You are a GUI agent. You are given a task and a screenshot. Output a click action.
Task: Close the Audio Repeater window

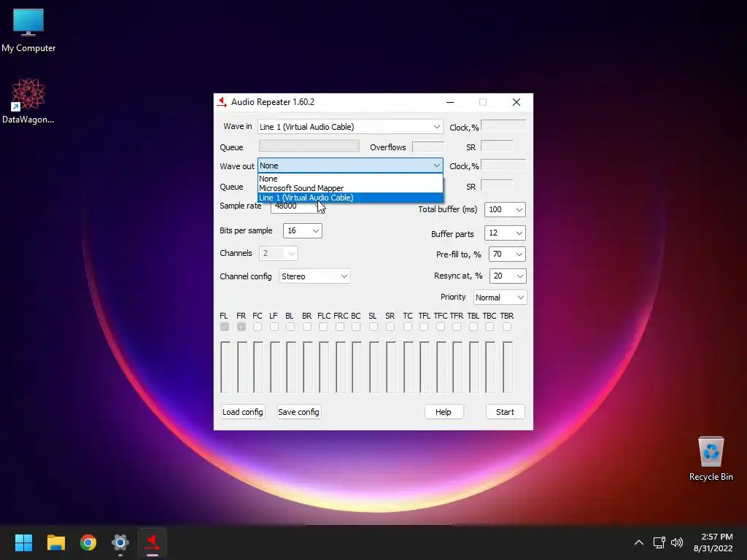(516, 102)
